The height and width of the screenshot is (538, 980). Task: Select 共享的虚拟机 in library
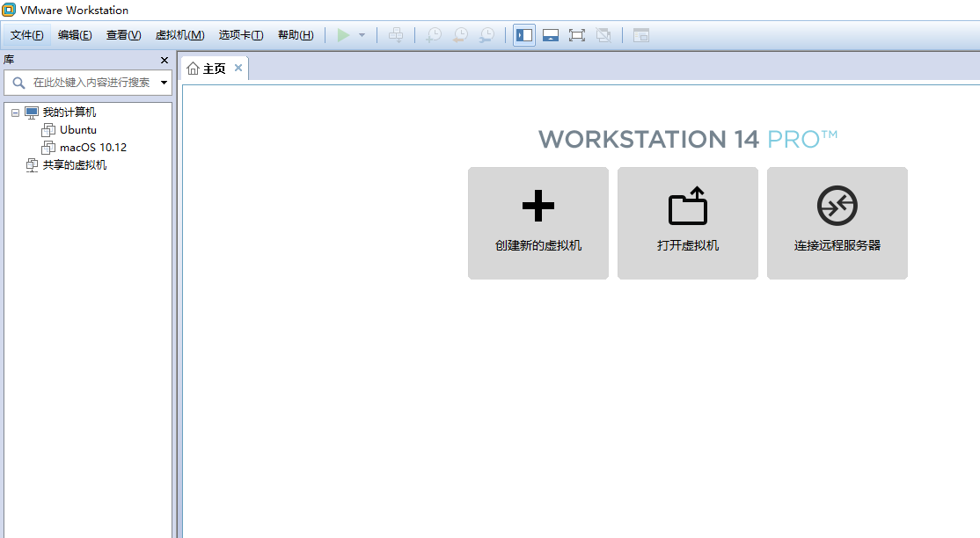click(75, 164)
